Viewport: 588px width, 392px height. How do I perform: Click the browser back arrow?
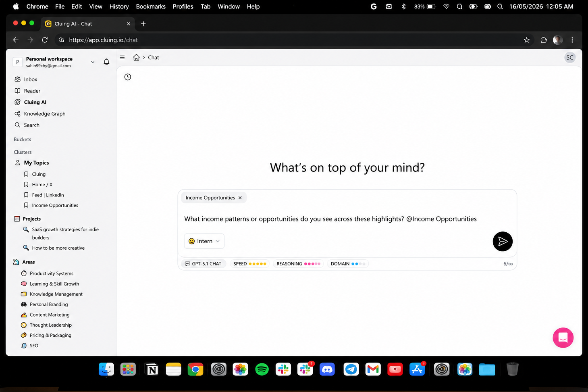point(16,40)
